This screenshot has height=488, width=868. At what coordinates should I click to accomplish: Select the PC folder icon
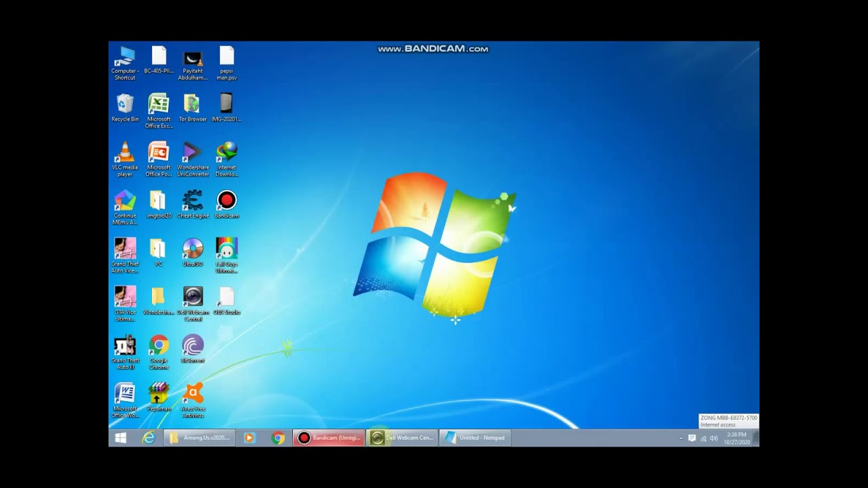(159, 253)
